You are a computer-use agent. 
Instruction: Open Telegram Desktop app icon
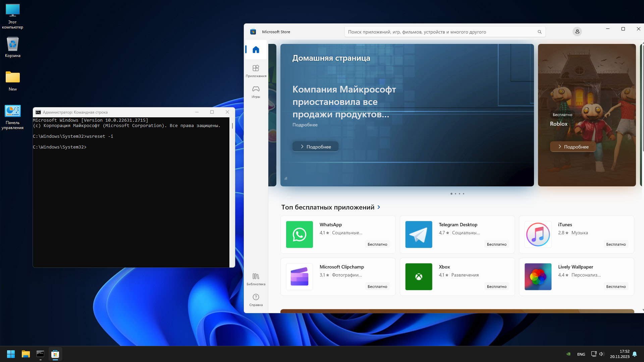(x=418, y=234)
